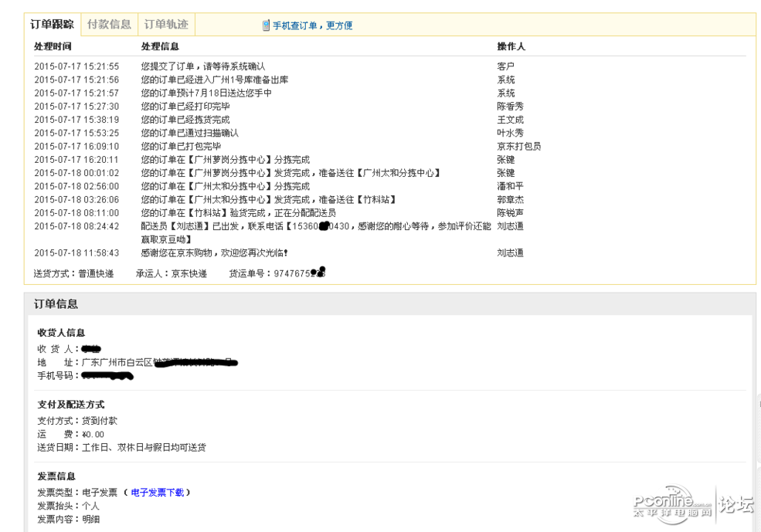The image size is (761, 532).
Task: Select the 发票信息 heading
Action: (56, 476)
